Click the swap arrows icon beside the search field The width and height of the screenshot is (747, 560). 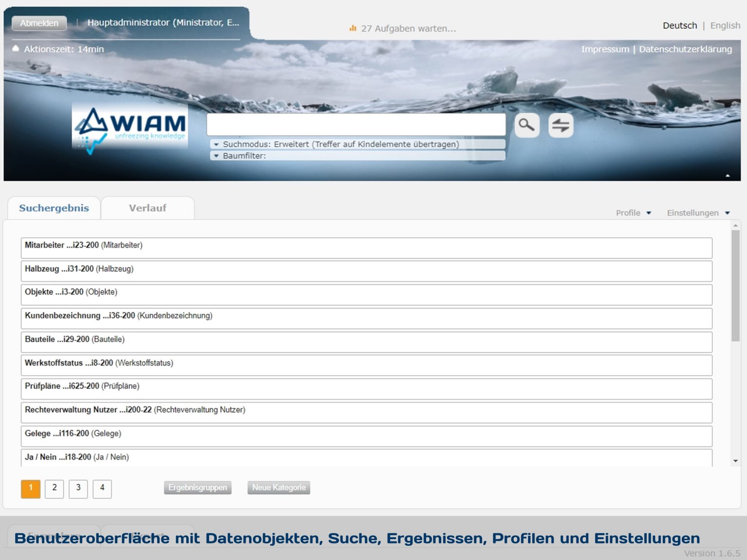tap(560, 125)
